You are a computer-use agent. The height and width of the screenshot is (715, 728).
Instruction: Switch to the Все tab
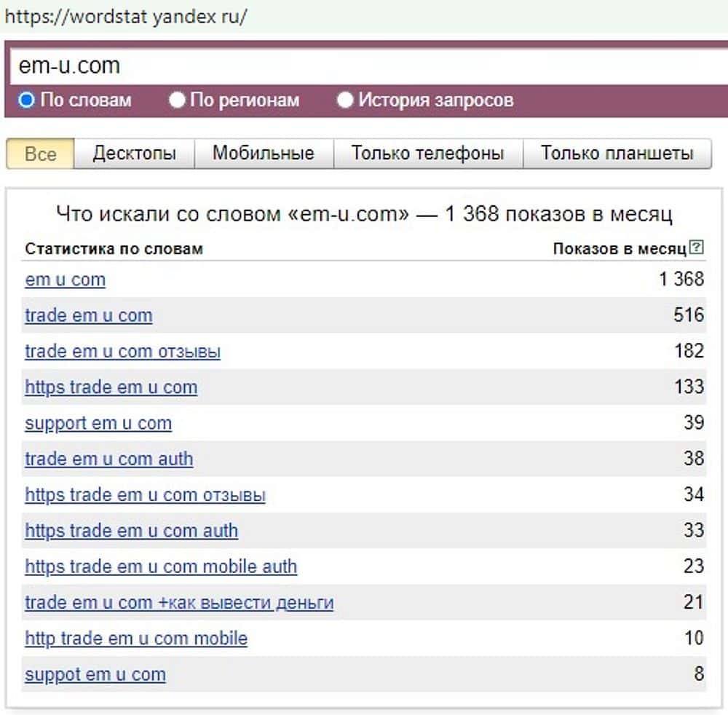(40, 154)
